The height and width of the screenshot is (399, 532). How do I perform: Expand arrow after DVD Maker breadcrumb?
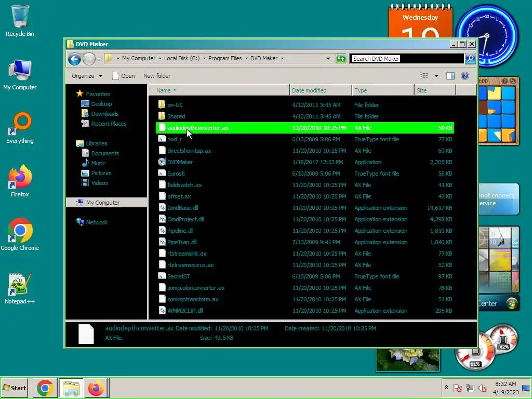point(282,58)
